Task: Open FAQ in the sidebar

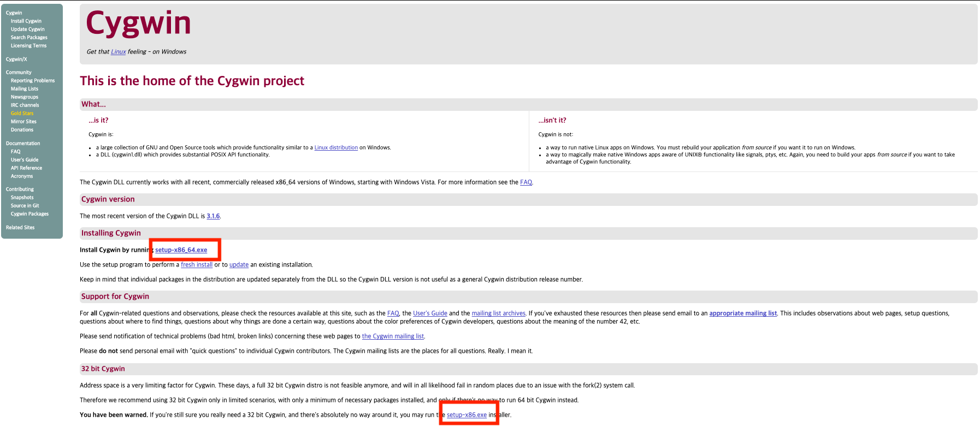Action: coord(15,151)
